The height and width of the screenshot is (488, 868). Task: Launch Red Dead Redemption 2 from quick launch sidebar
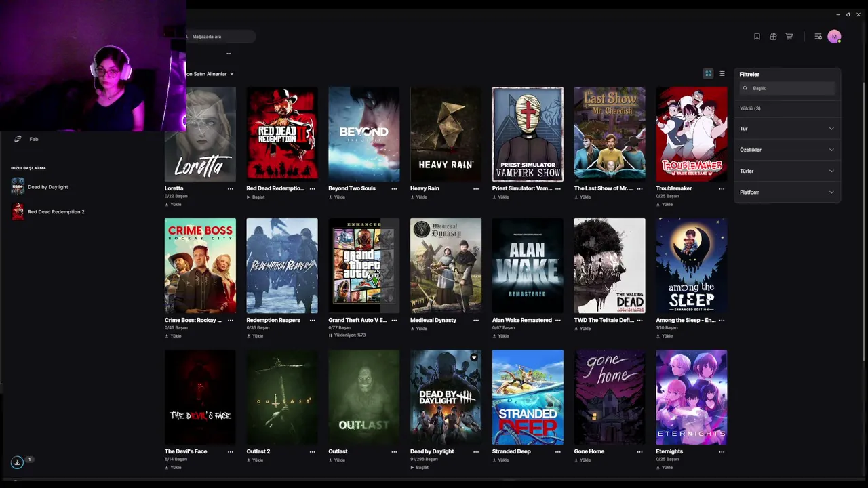pos(48,212)
